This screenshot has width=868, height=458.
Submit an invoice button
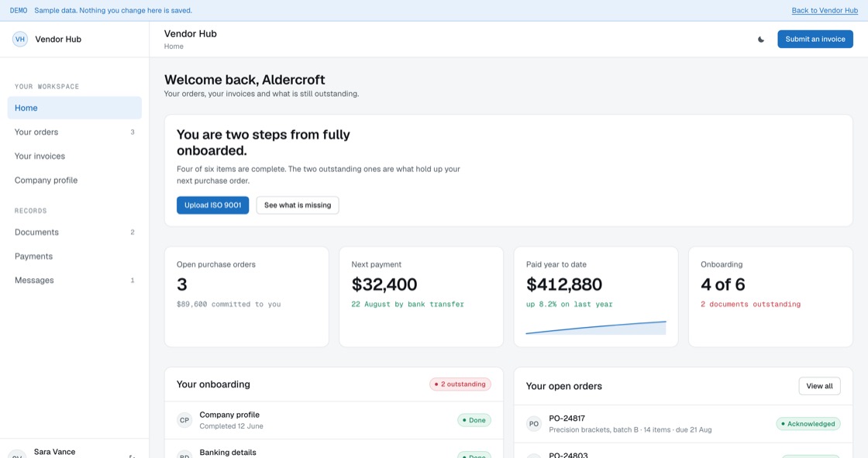(x=815, y=40)
